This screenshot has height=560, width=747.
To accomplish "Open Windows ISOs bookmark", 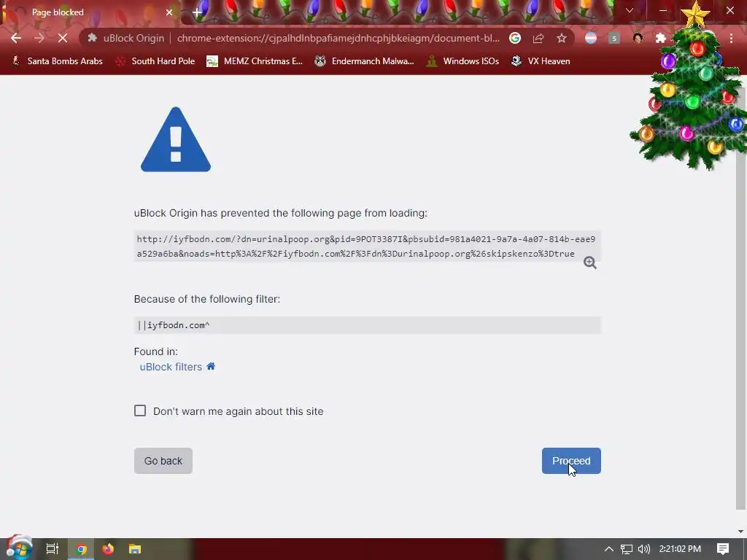I will tap(462, 61).
